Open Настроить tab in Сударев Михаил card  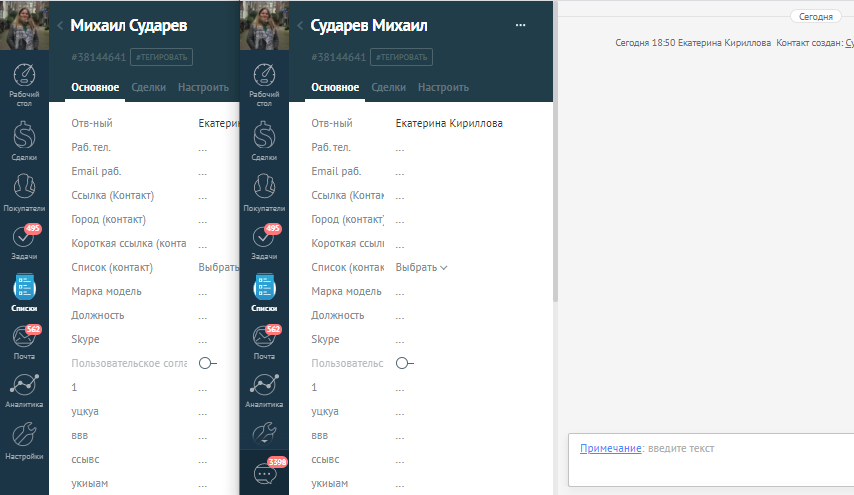coord(443,87)
